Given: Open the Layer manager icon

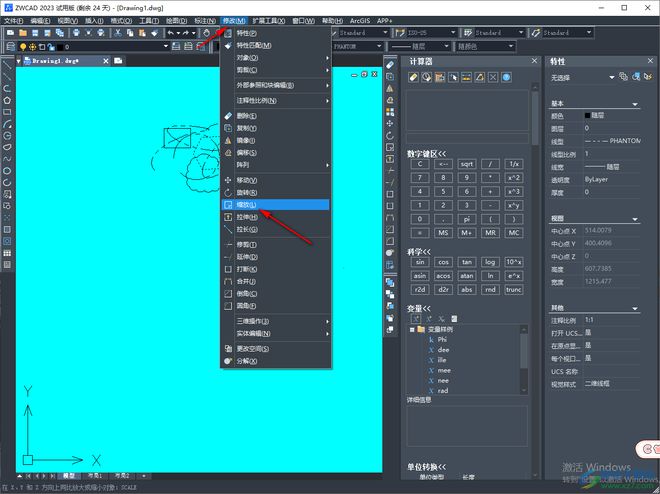Looking at the screenshot, I should pyautogui.click(x=11, y=47).
